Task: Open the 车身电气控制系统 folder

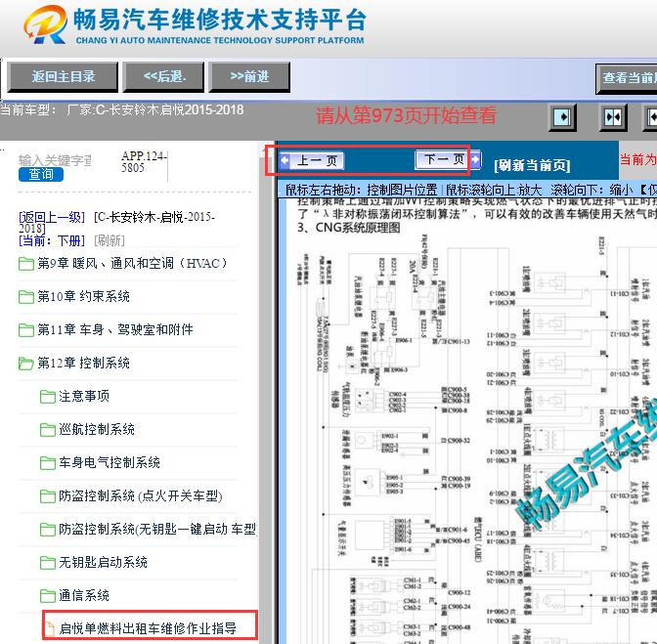Action: 109,462
